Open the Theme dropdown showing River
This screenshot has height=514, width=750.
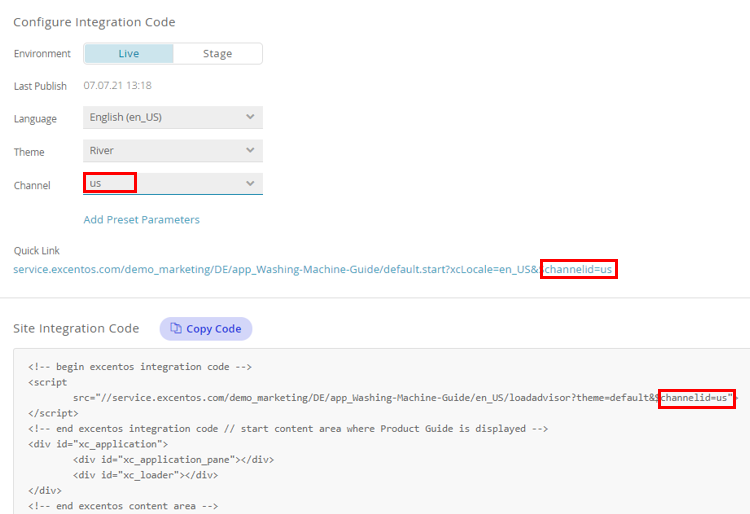[173, 151]
